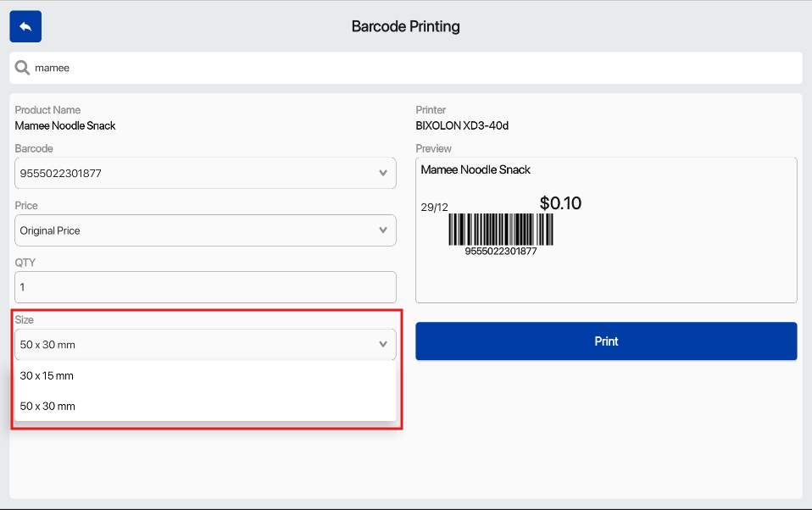Viewport: 812px width, 510px height.
Task: Choose 50 x 30 mm from the list
Action: 47,407
